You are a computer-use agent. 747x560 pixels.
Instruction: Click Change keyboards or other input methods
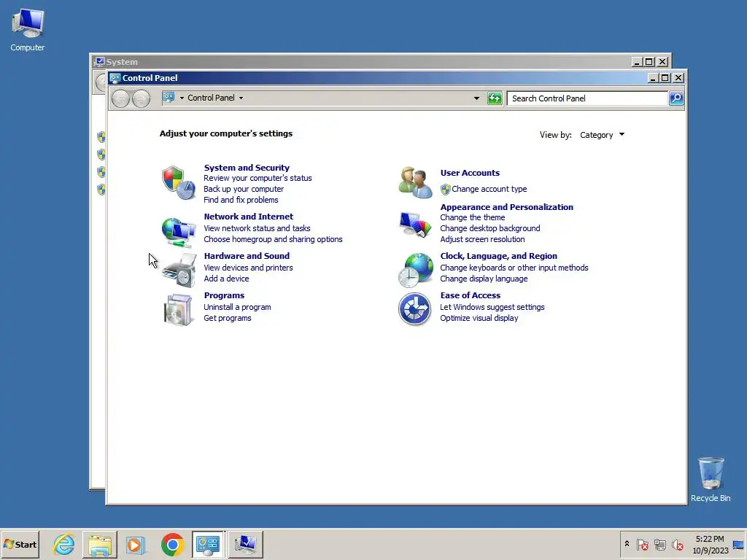[x=514, y=268]
